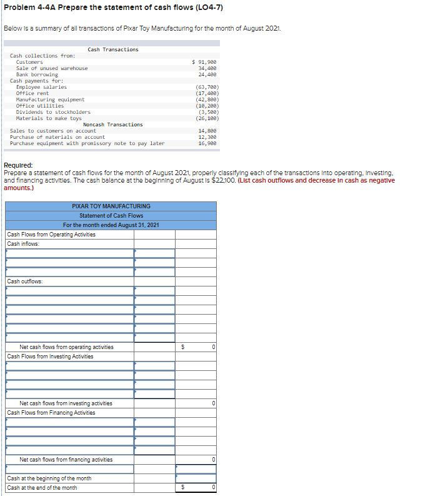
Task: Click the 'Office utilities' label
Action: tap(40, 106)
